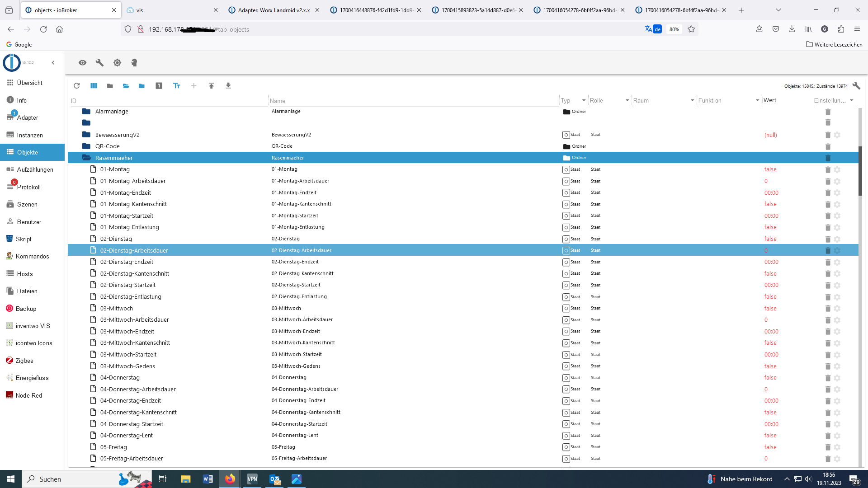Screen dimensions: 868x488
Task: Click the wrench icon beside object counter
Action: point(856,86)
